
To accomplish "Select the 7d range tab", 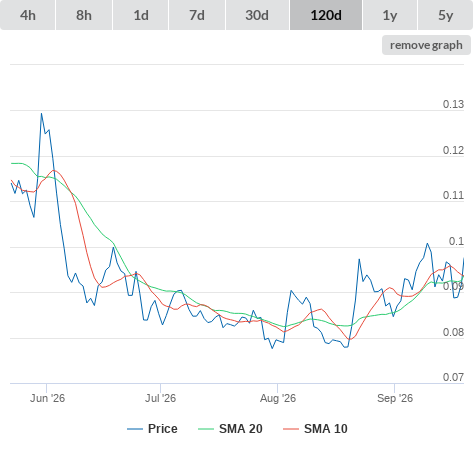I will click(x=197, y=15).
